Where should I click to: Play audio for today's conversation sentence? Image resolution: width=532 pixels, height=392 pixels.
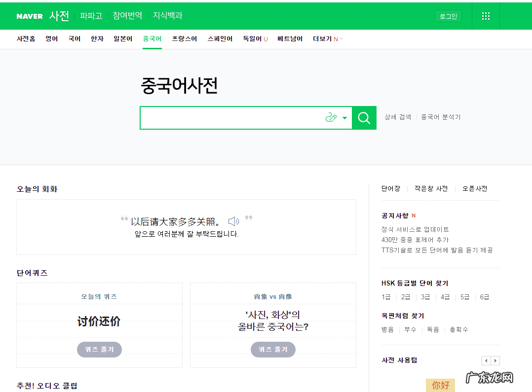[233, 221]
